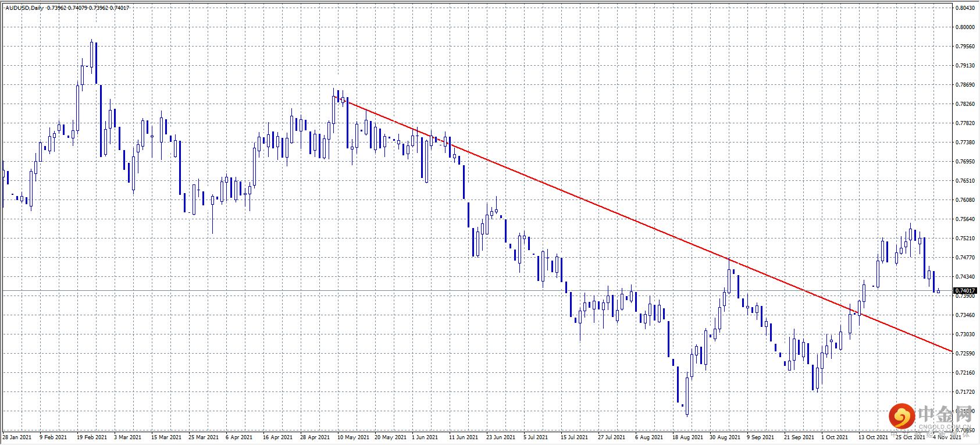980x445 pixels.
Task: Click the 0.73460 price axis label
Action: click(965, 315)
